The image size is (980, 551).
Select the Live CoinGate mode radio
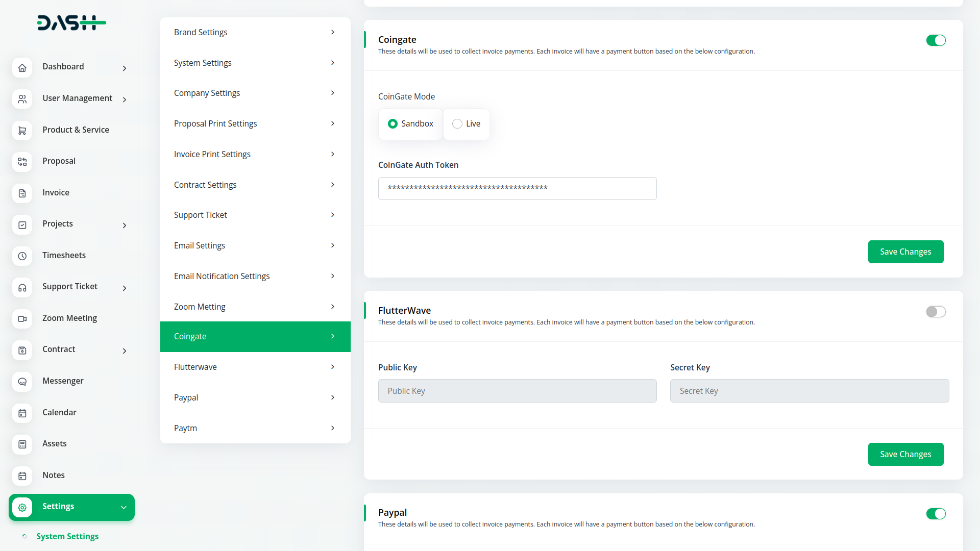[x=457, y=124]
